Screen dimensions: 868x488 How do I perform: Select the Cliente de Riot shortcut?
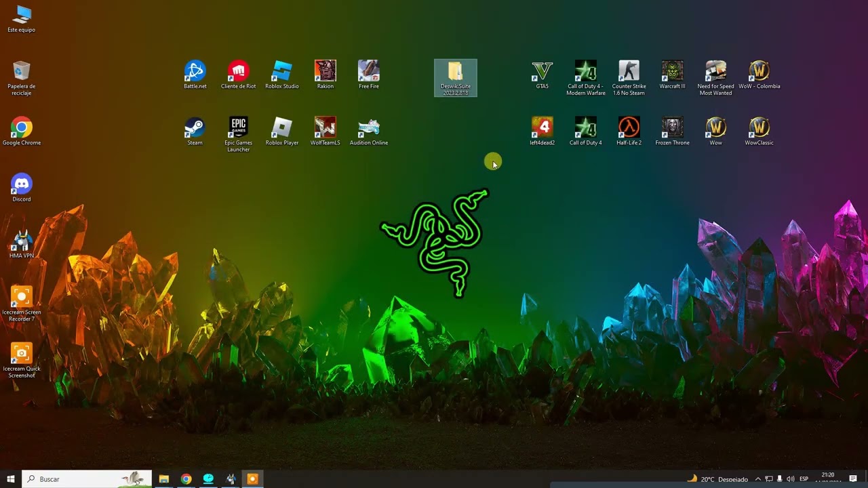click(x=239, y=75)
